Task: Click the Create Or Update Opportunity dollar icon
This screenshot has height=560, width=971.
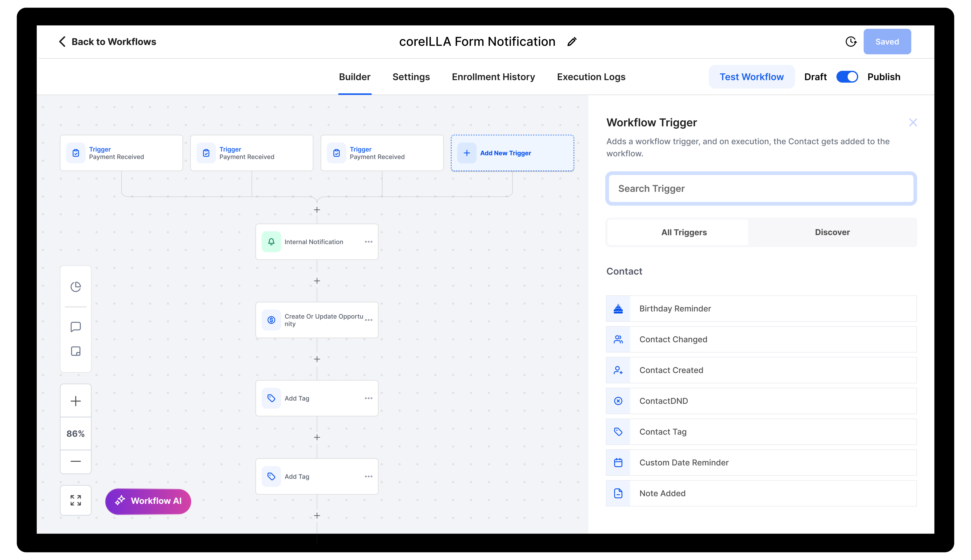Action: [x=271, y=320]
